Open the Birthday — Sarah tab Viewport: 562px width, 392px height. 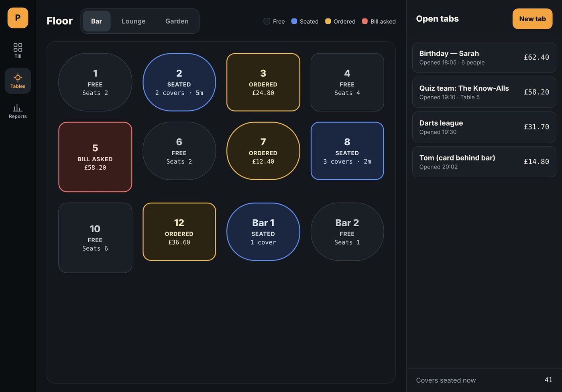(484, 57)
